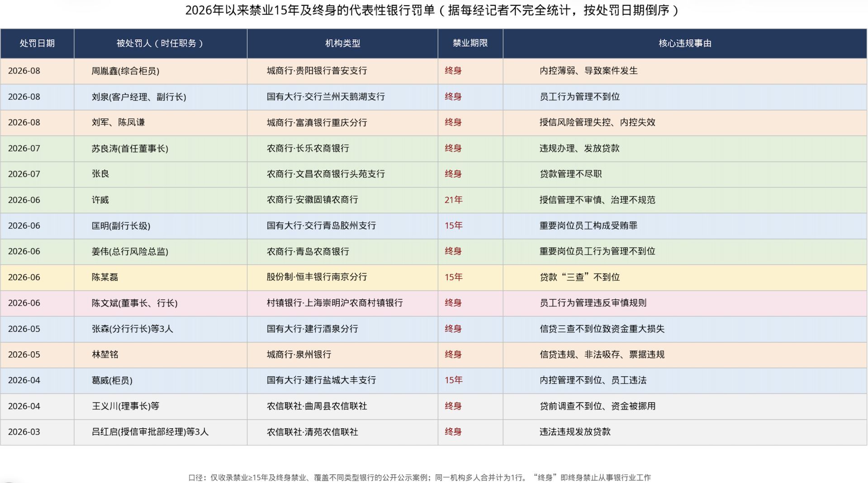
Task: Click 国有大行·建行盐城大丰支行
Action: pyautogui.click(x=321, y=380)
